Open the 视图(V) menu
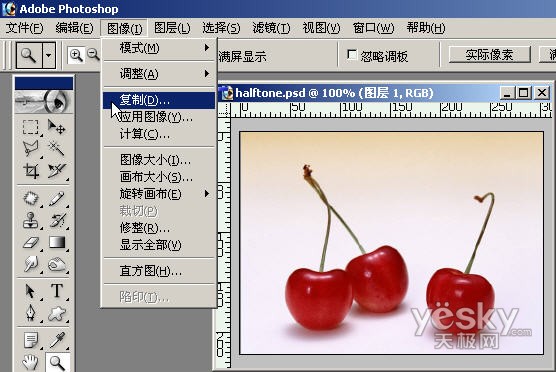556x372 pixels. pyautogui.click(x=321, y=28)
